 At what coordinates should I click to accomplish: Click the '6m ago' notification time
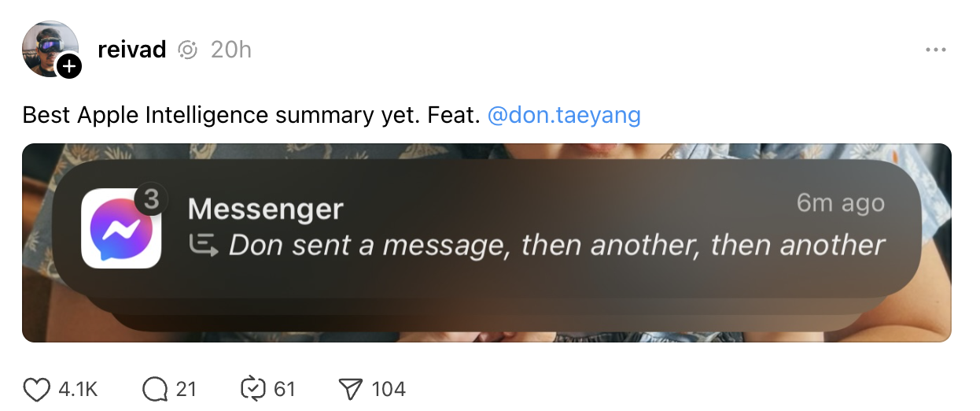pyautogui.click(x=840, y=203)
